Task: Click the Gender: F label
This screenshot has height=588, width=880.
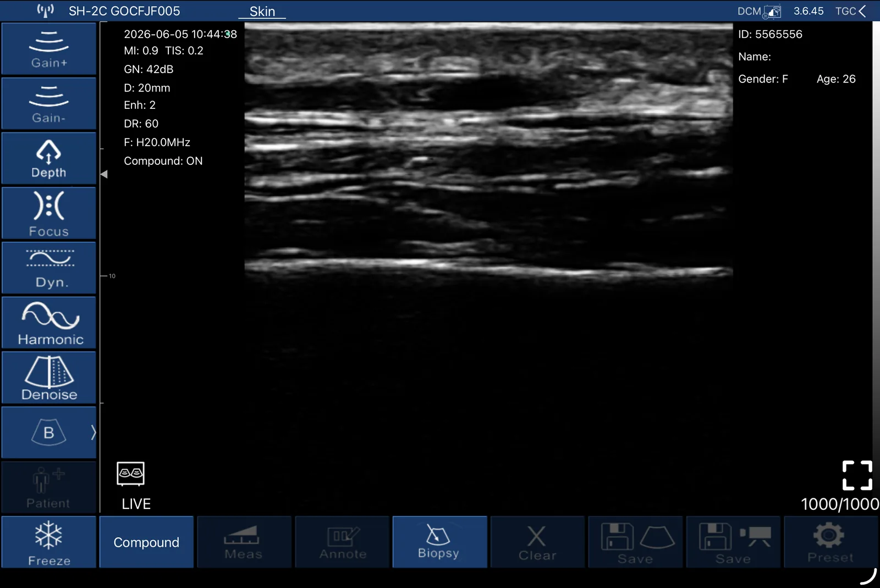Action: pos(763,79)
